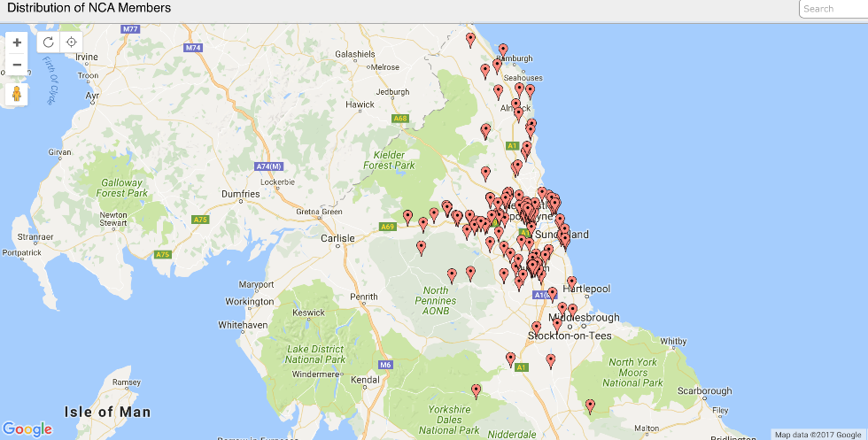Click the Whitehaven town label
Screen dimensions: 868x440
pyautogui.click(x=243, y=325)
